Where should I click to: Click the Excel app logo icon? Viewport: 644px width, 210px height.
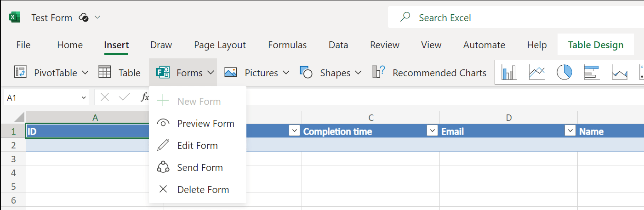[15, 17]
